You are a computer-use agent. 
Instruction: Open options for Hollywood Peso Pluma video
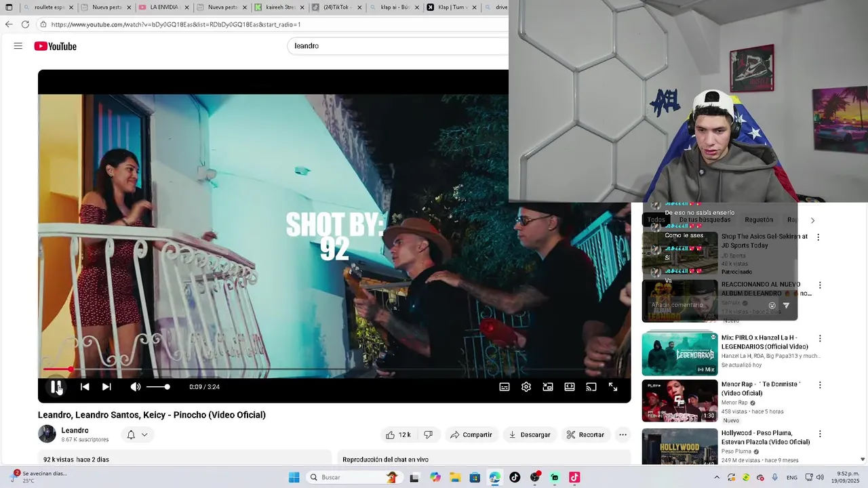(x=819, y=434)
